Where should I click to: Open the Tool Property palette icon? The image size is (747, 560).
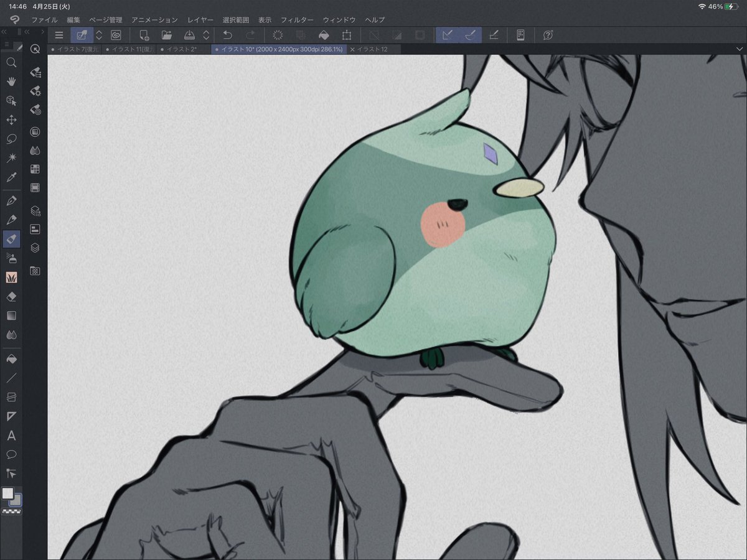click(35, 91)
